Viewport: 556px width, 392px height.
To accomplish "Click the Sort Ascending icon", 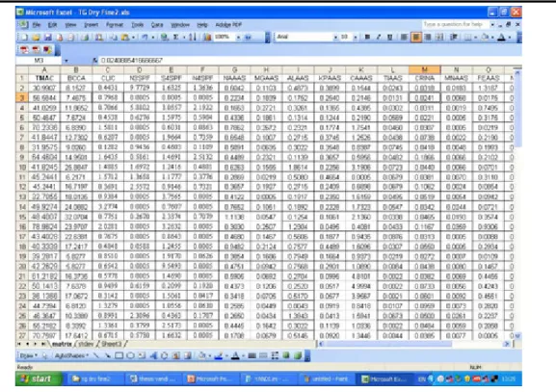I will (x=192, y=37).
